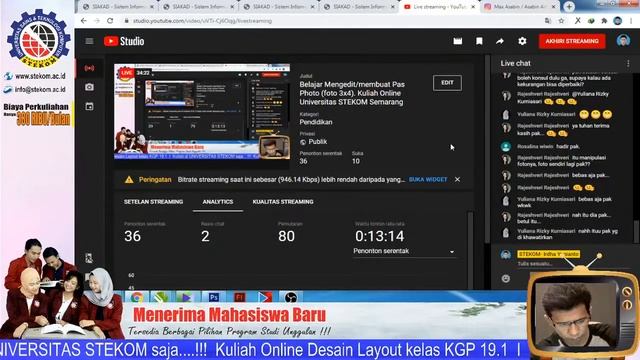Open the browser extensions puzzle icon
640x360 pixels.
pos(604,21)
